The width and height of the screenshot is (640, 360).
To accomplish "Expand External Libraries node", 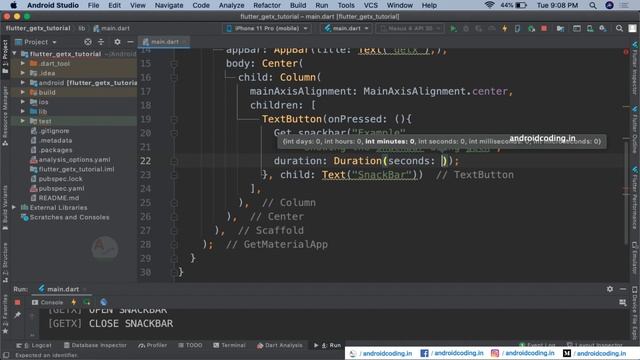I will (14, 207).
